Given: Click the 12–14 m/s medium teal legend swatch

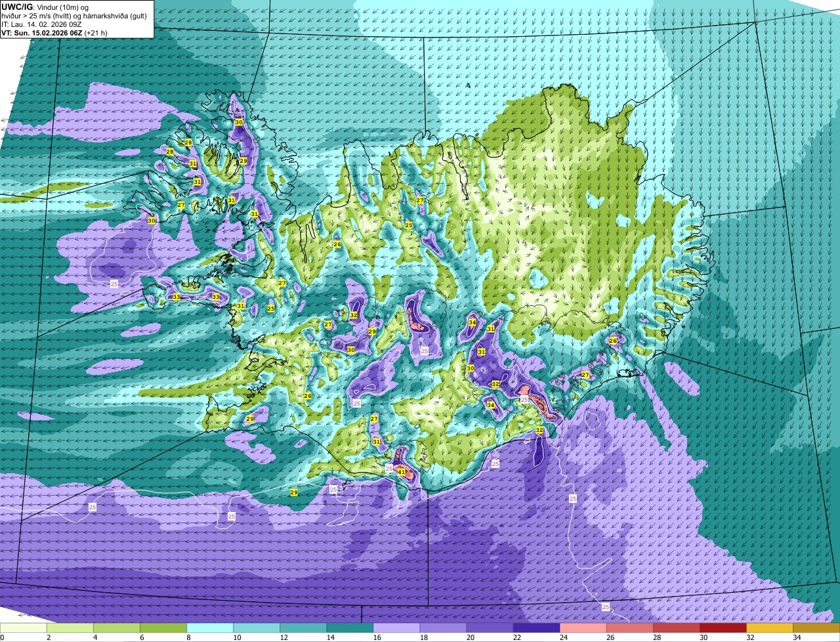Looking at the screenshot, I should 303,628.
